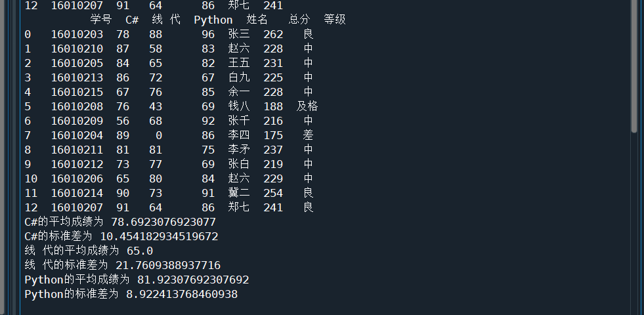Select the column header Python
Image resolution: width=644 pixels, height=315 pixels.
click(213, 20)
